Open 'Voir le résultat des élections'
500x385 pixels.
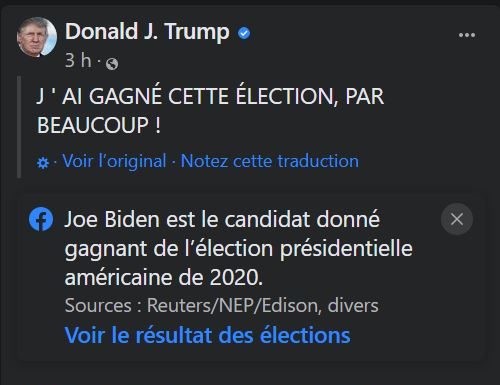pyautogui.click(x=207, y=335)
